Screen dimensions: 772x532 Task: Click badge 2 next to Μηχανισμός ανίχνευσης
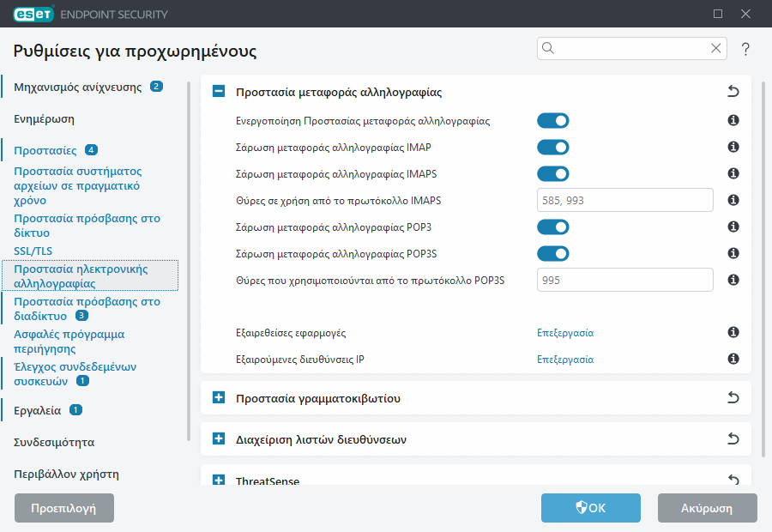pyautogui.click(x=157, y=87)
